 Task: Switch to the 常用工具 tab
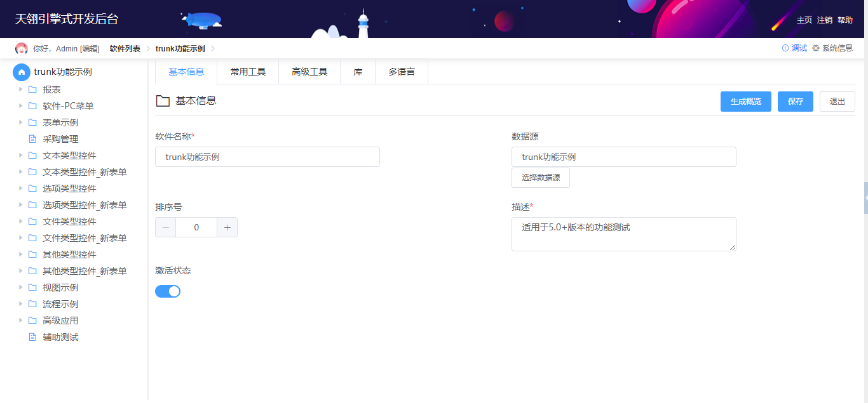point(248,71)
